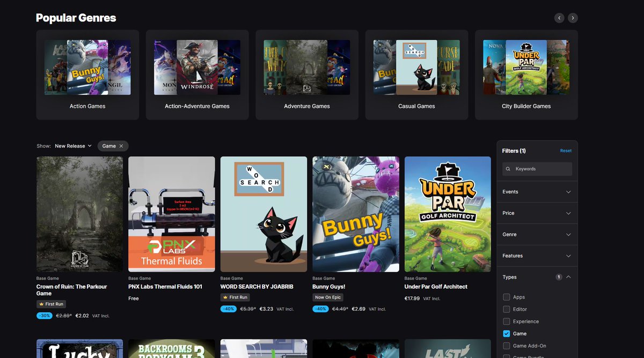Open the Casual Games genre card

416,75
